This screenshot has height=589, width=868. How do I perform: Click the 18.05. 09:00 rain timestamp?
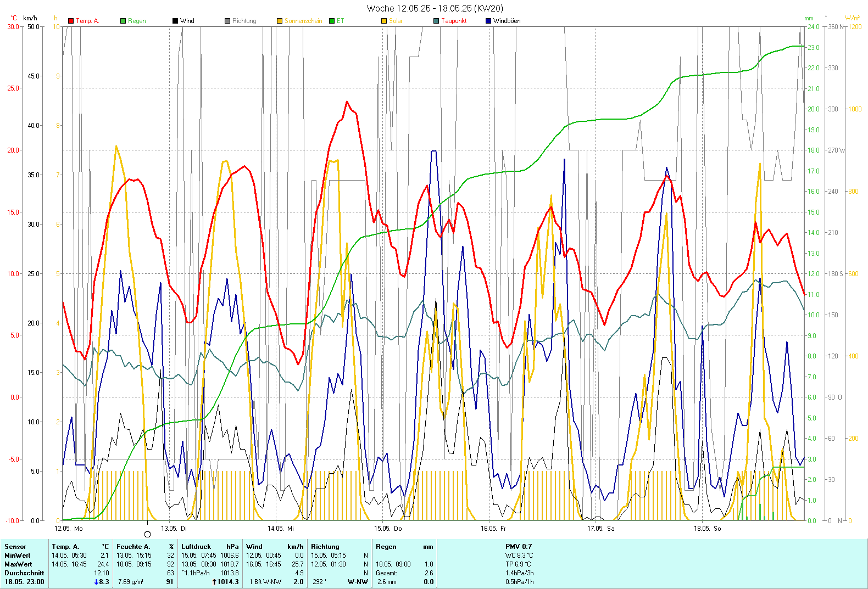pyautogui.click(x=393, y=564)
